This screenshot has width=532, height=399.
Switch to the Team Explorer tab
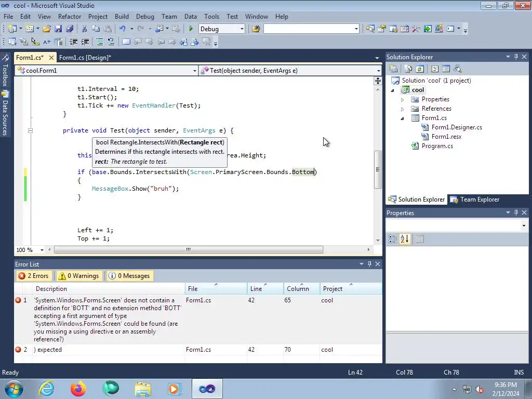(476, 199)
